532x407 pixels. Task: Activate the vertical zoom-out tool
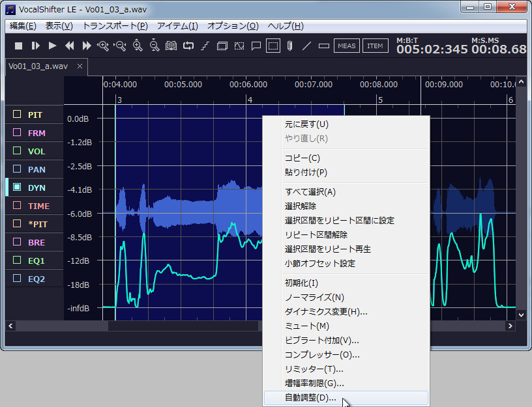coord(155,46)
